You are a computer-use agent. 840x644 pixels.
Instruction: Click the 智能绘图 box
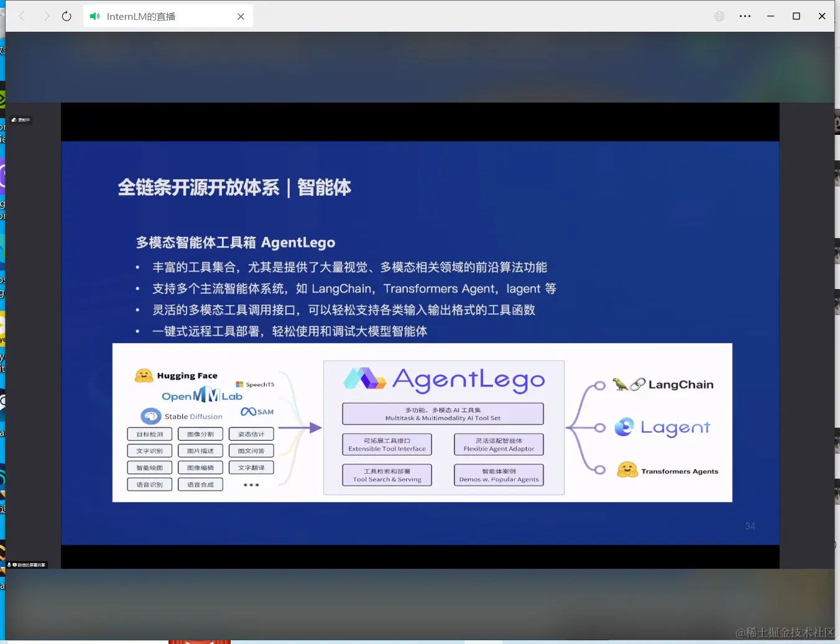click(150, 467)
